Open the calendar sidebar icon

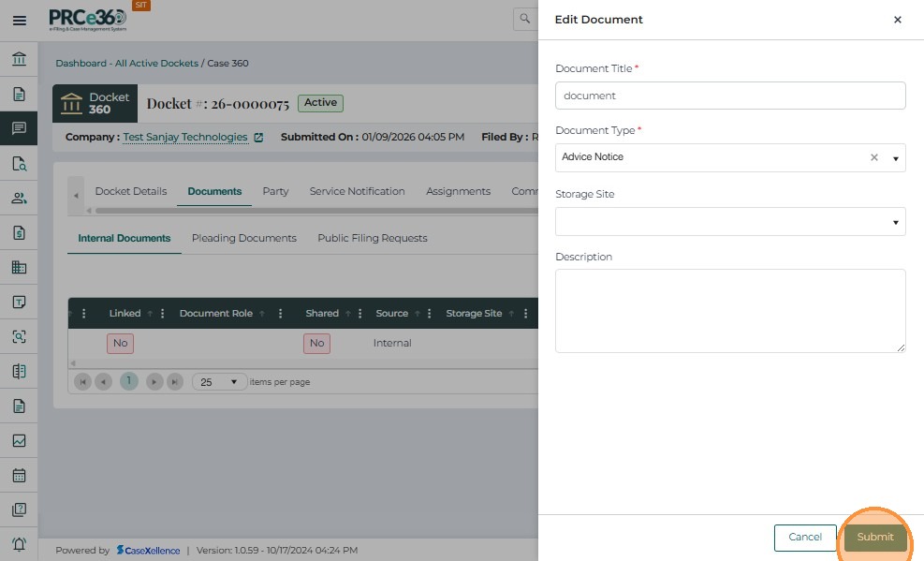pos(19,475)
